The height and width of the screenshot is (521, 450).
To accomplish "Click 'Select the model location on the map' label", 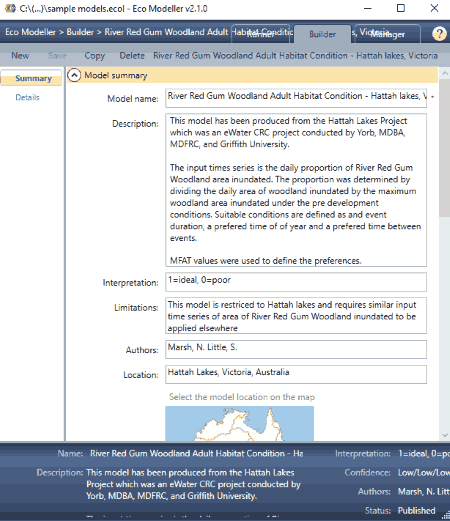I will [242, 397].
